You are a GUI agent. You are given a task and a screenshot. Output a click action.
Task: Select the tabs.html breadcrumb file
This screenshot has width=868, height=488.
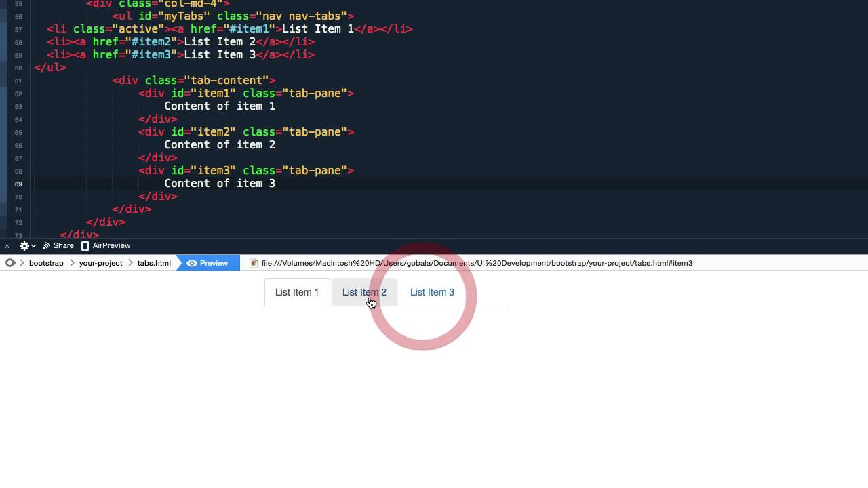click(x=154, y=263)
